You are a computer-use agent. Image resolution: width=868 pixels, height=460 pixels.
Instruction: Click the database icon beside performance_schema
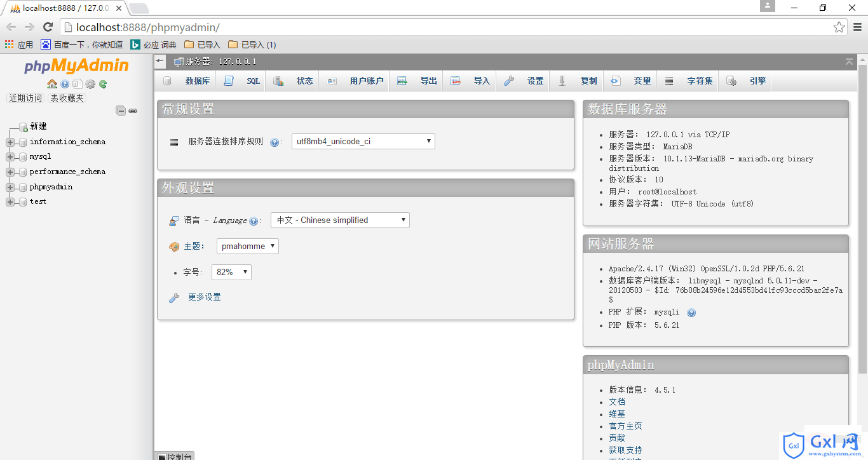24,172
